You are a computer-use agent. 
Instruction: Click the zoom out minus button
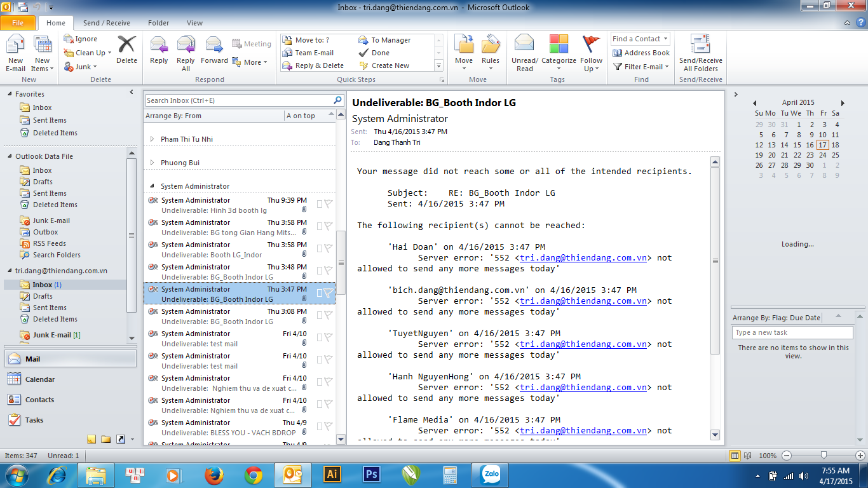coord(787,456)
